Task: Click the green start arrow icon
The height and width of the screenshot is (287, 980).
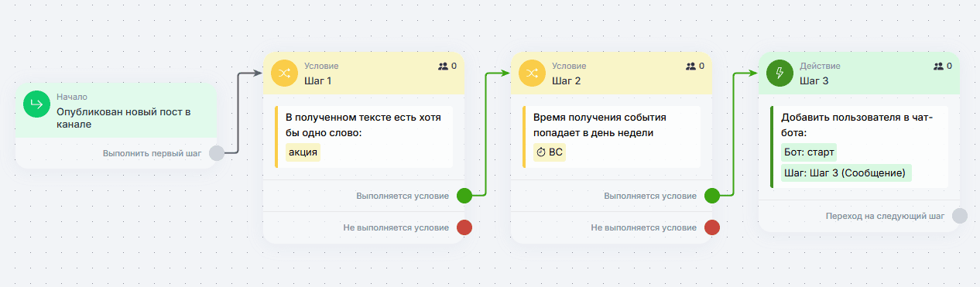Action: click(x=36, y=104)
